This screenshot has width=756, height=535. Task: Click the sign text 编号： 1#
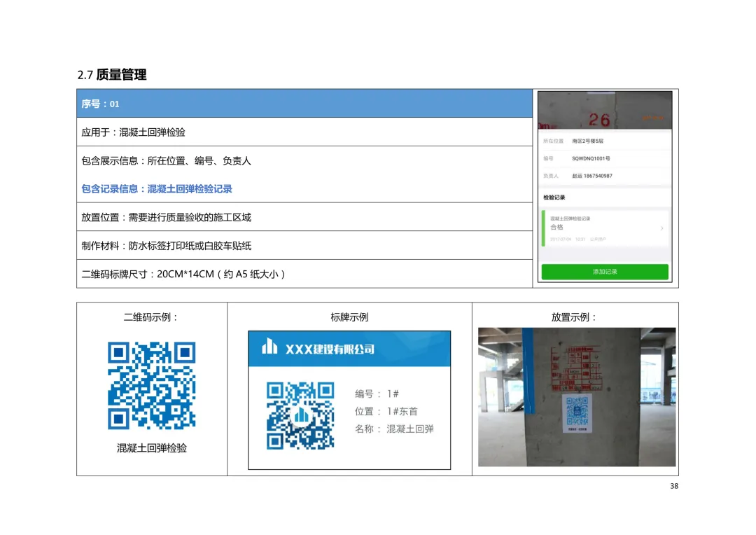coord(377,394)
